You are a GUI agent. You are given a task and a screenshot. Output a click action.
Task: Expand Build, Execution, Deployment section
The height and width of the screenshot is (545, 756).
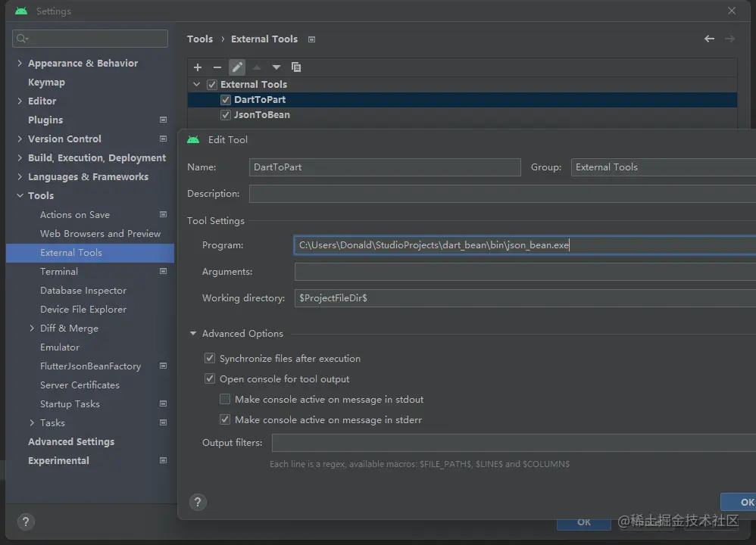tap(20, 158)
